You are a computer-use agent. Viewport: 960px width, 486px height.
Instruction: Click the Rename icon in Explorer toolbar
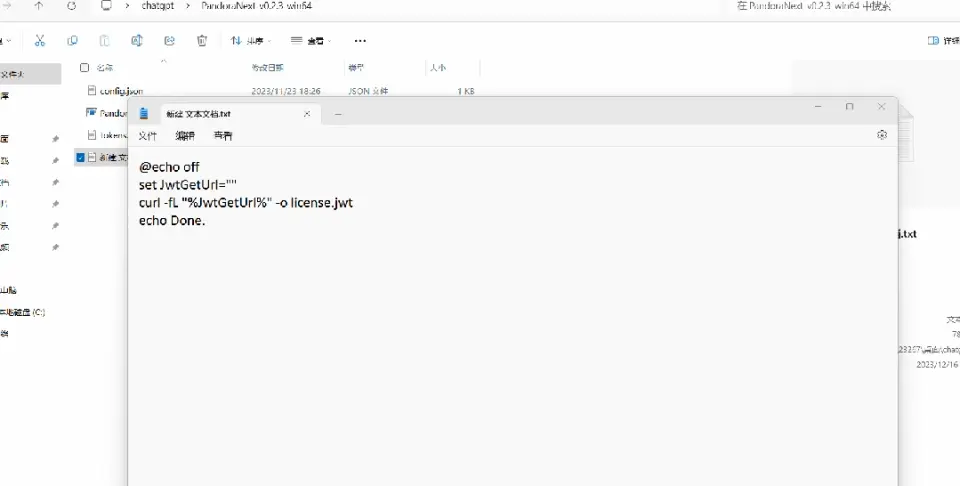tap(137, 40)
